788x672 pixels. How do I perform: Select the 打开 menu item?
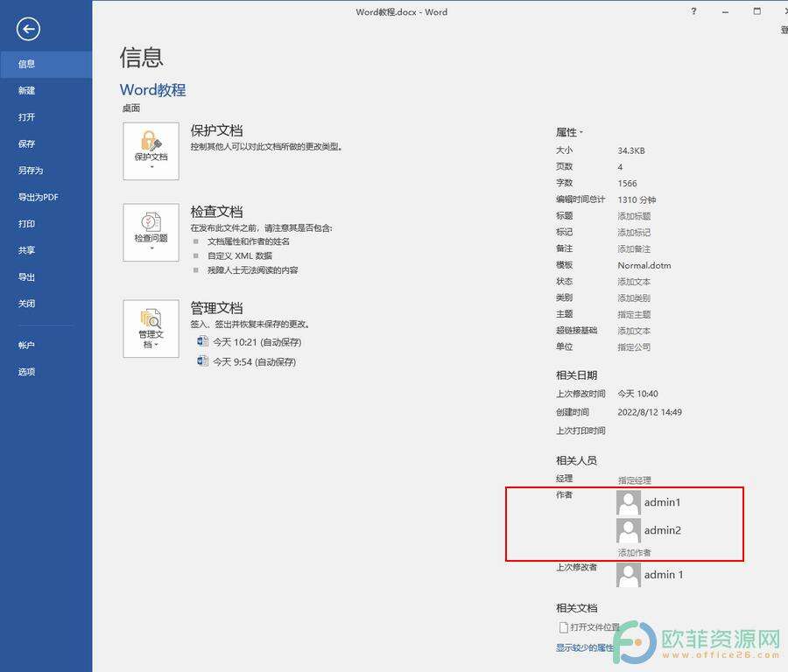point(46,117)
